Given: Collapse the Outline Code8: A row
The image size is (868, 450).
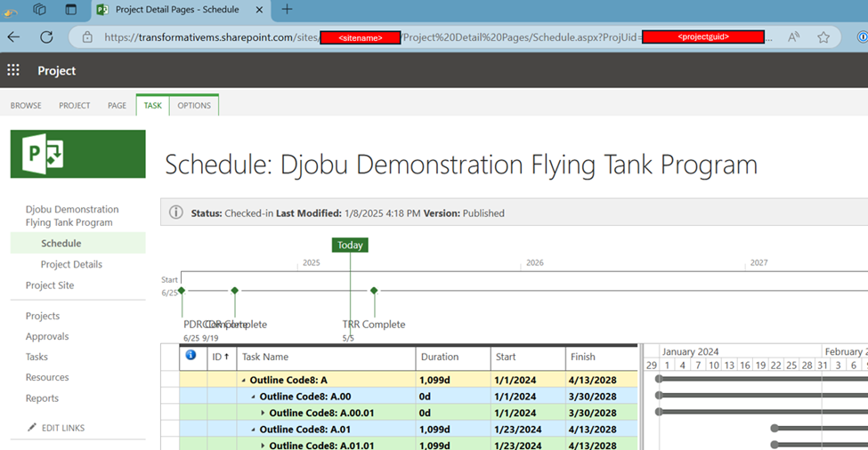Looking at the screenshot, I should click(244, 381).
